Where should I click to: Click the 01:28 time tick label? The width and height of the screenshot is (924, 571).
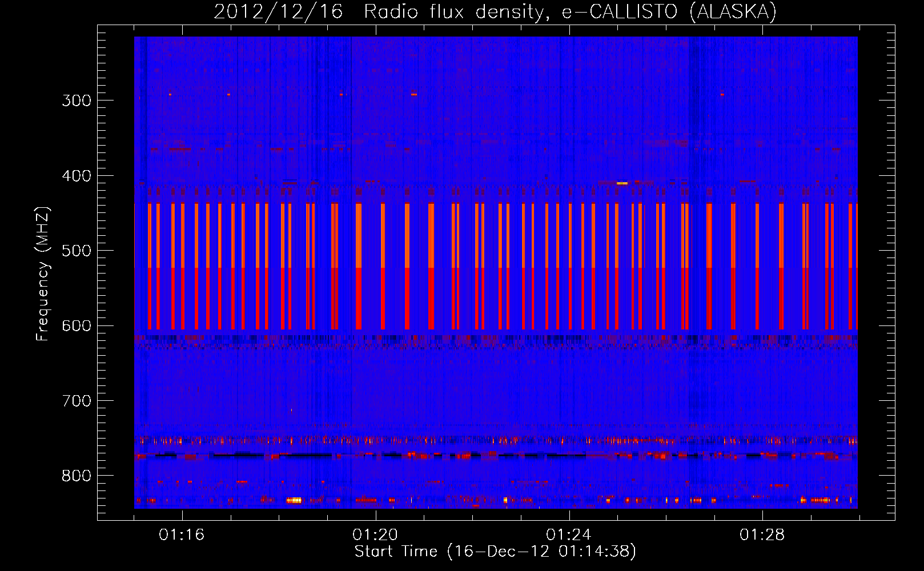pyautogui.click(x=762, y=534)
